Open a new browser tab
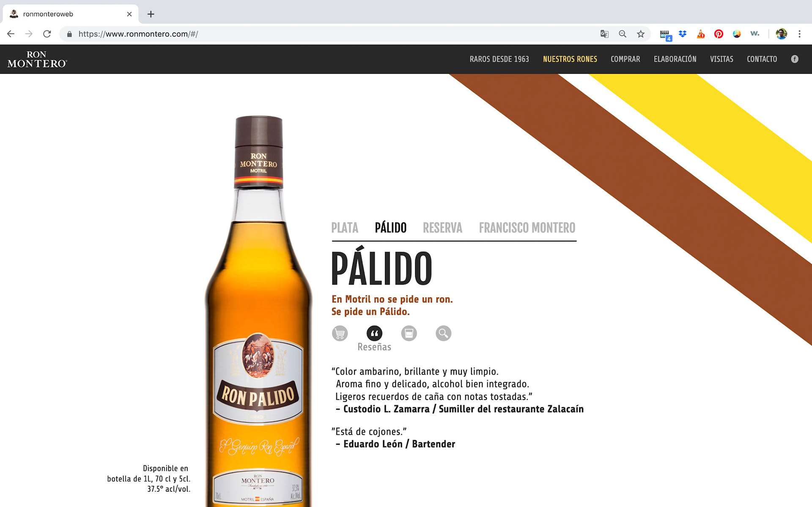Image resolution: width=812 pixels, height=507 pixels. point(151,14)
